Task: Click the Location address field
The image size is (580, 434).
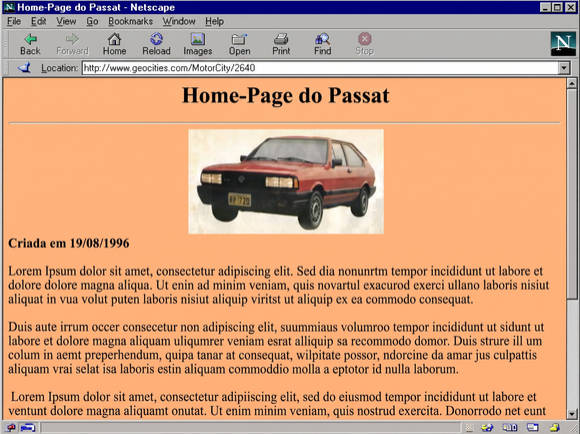Action: (x=320, y=68)
